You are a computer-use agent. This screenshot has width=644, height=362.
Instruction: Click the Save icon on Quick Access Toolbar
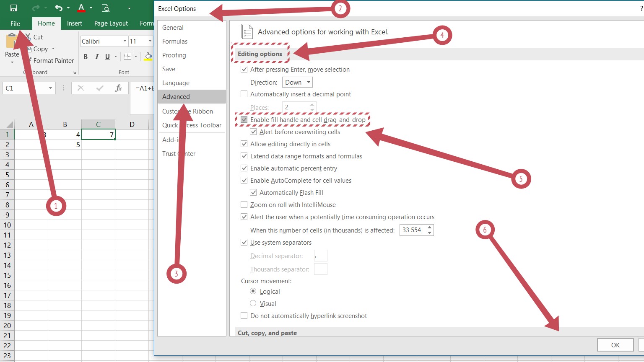coord(13,8)
